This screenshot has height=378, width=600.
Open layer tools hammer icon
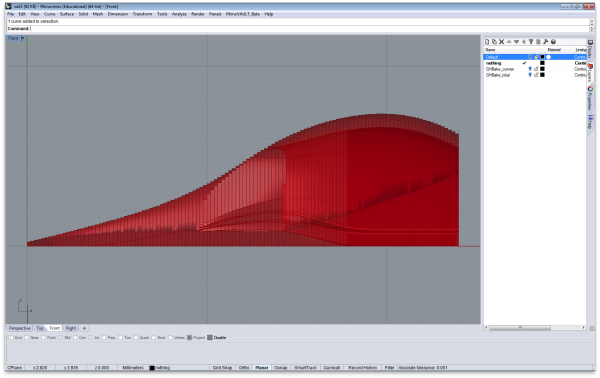pos(546,42)
